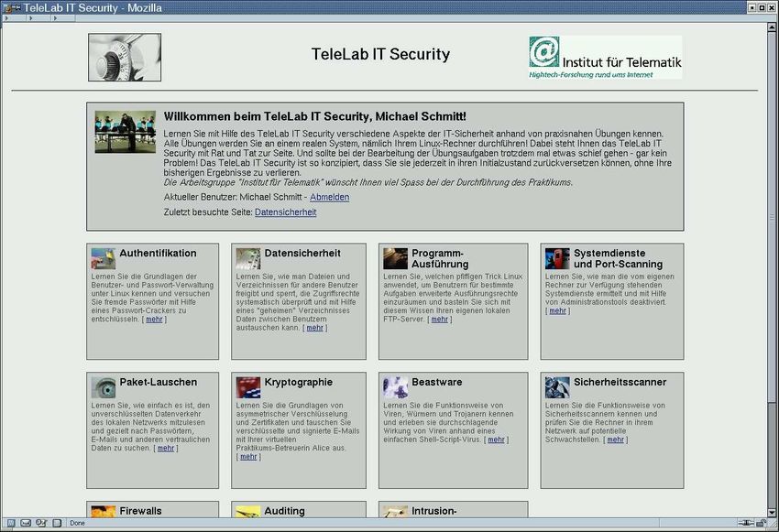Click mehr link under Sicherheitsscanner
The width and height of the screenshot is (779, 532).
[615, 440]
